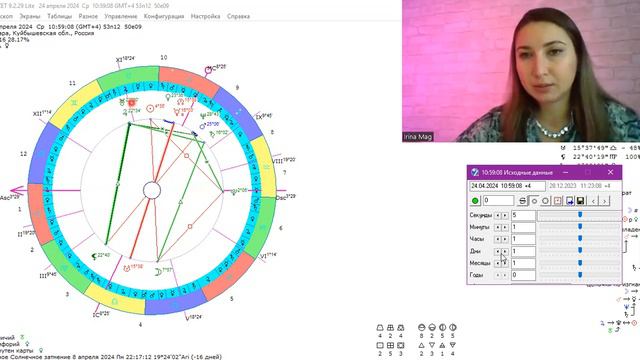Click the Секунды slider thumb

[580, 214]
